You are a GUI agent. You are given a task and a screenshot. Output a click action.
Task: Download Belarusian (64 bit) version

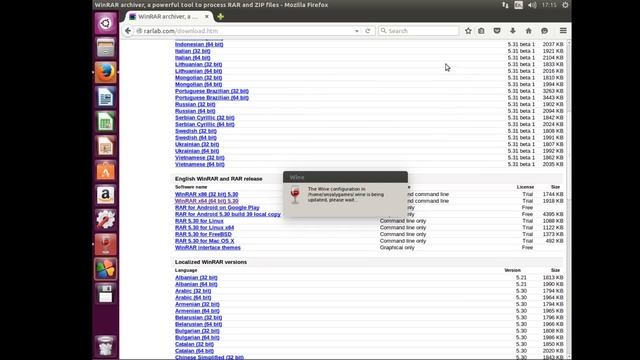(199, 324)
